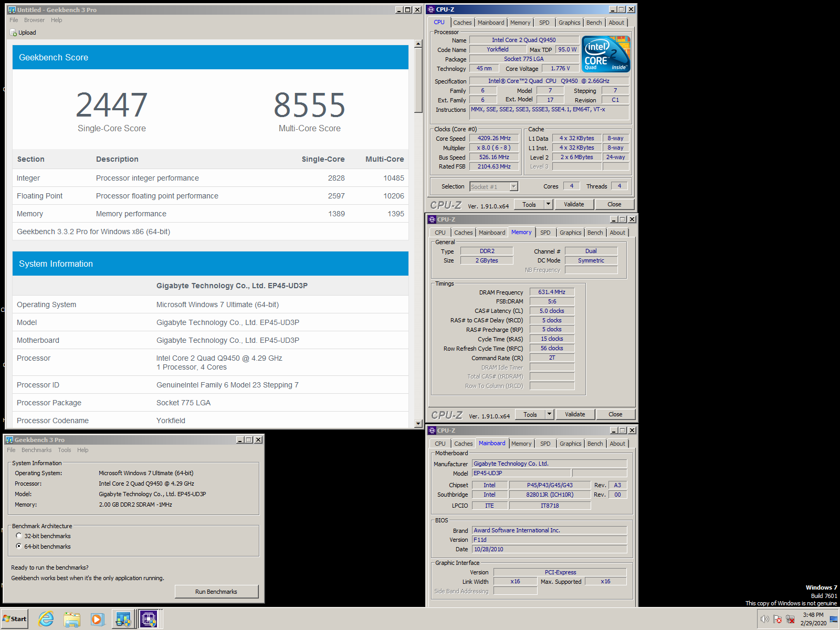Click Tools button in top CPU-Z window
Image resolution: width=840 pixels, height=630 pixels.
point(529,204)
